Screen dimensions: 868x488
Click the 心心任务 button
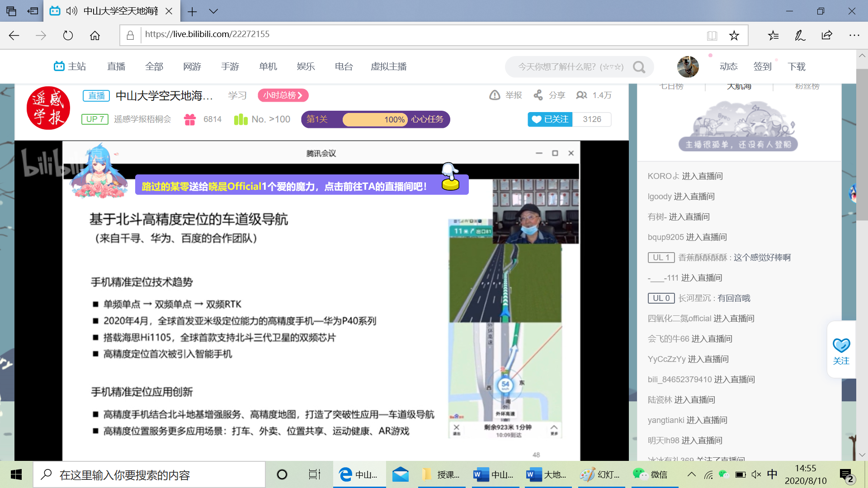click(x=427, y=119)
